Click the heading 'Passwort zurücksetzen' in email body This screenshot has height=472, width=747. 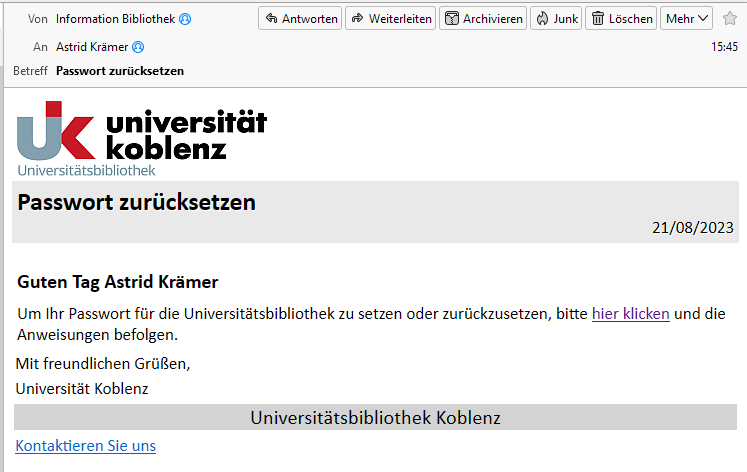click(x=137, y=202)
